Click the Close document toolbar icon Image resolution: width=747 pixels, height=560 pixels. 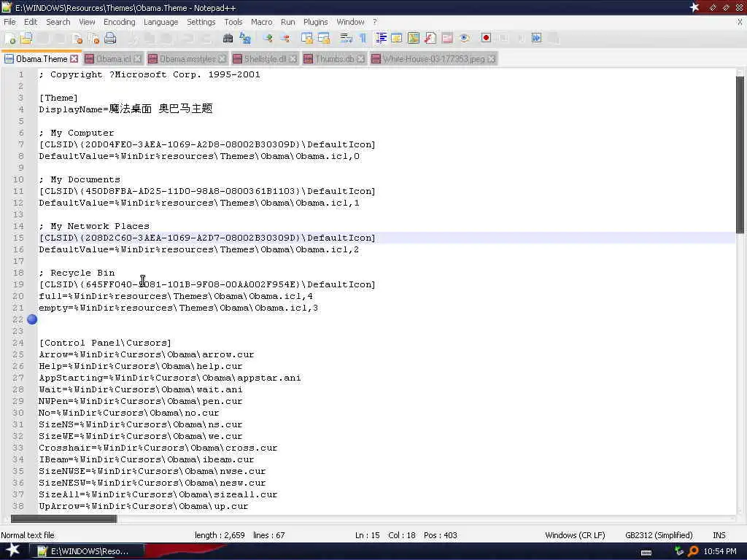pyautogui.click(x=77, y=39)
